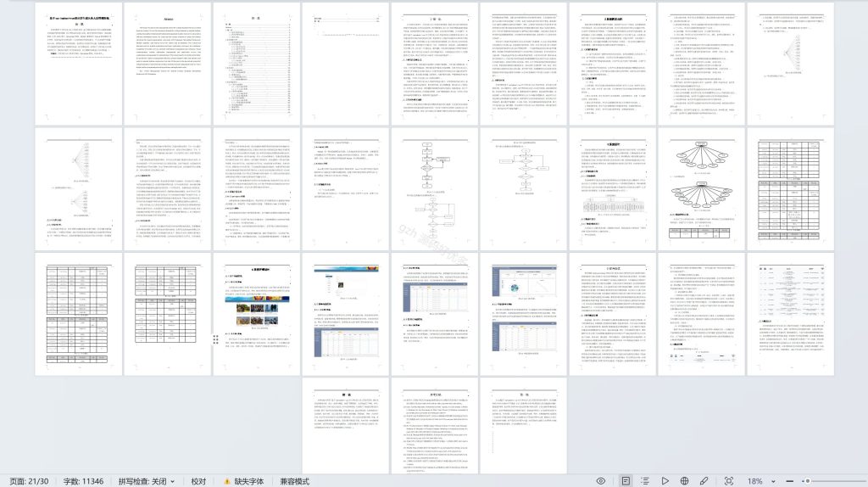Select the page with pie chart screenshot

[524, 314]
